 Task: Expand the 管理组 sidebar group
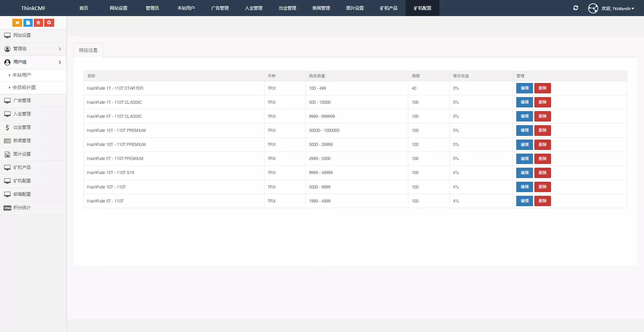tap(33, 49)
